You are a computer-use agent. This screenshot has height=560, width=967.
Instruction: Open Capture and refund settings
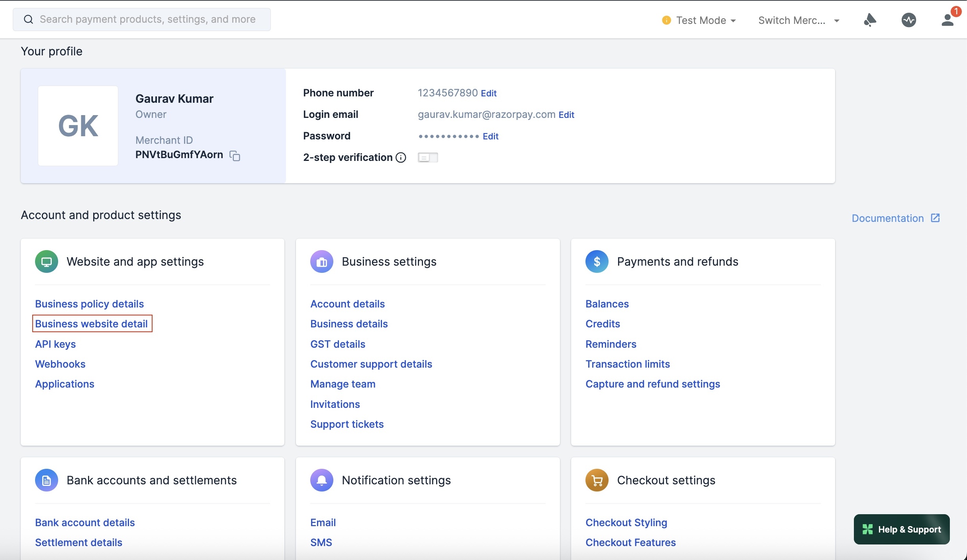click(x=652, y=384)
